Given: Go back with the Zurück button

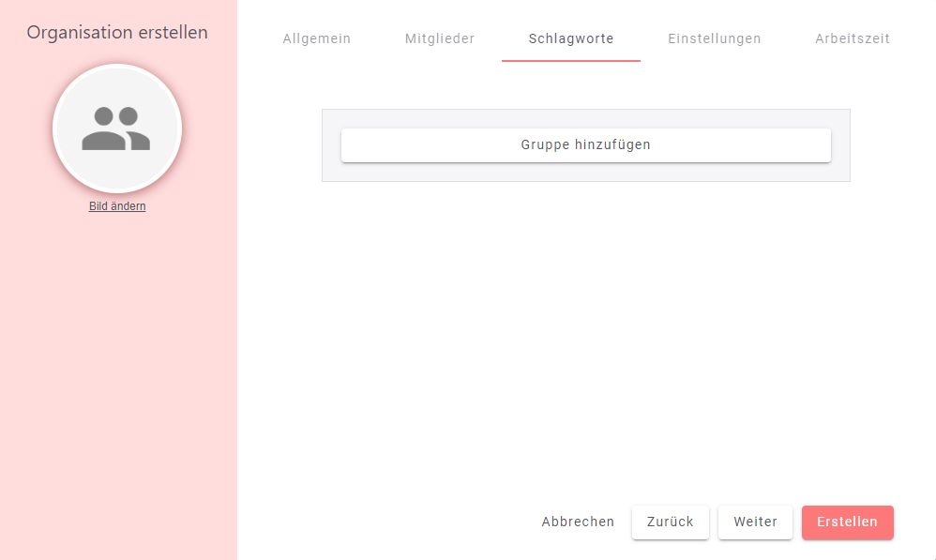Looking at the screenshot, I should coord(671,522).
